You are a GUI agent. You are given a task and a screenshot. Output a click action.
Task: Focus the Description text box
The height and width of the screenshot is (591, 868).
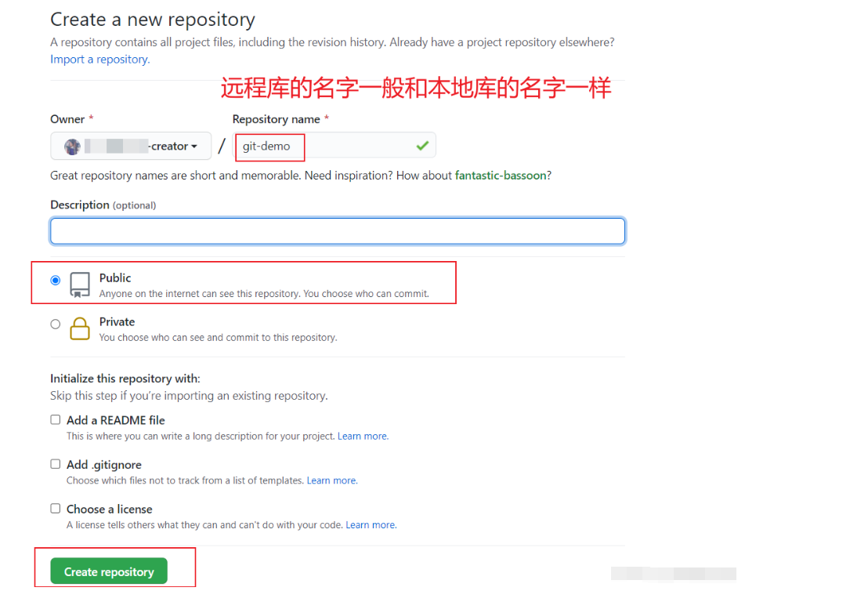pos(338,231)
